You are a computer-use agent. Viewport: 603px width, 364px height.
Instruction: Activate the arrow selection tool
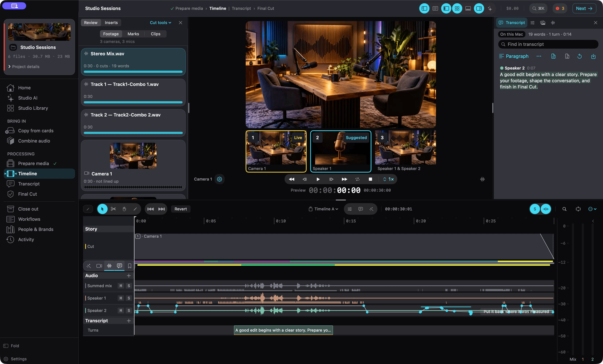coord(102,209)
